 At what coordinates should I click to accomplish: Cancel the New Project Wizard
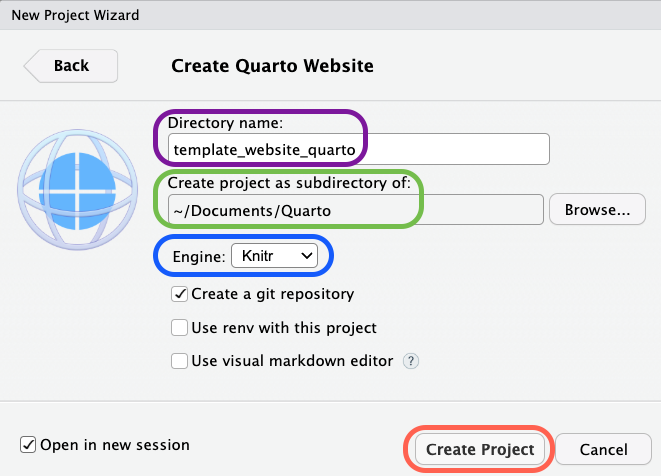coord(603,450)
